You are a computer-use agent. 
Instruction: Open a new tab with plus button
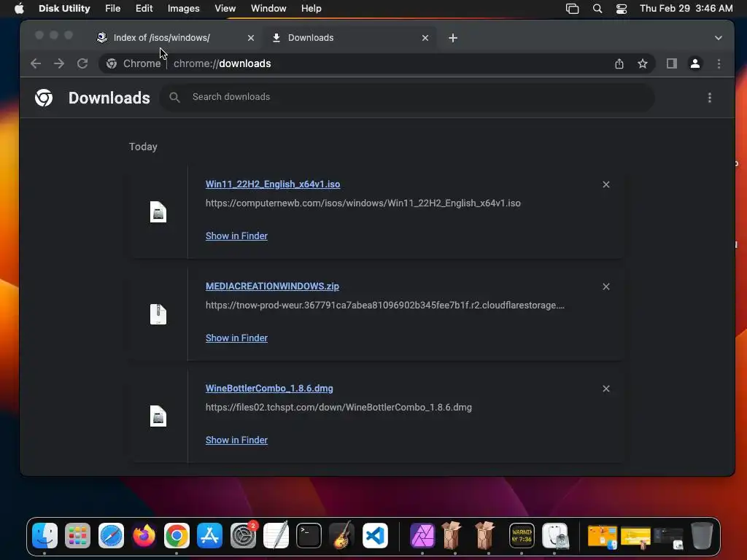[x=453, y=38]
